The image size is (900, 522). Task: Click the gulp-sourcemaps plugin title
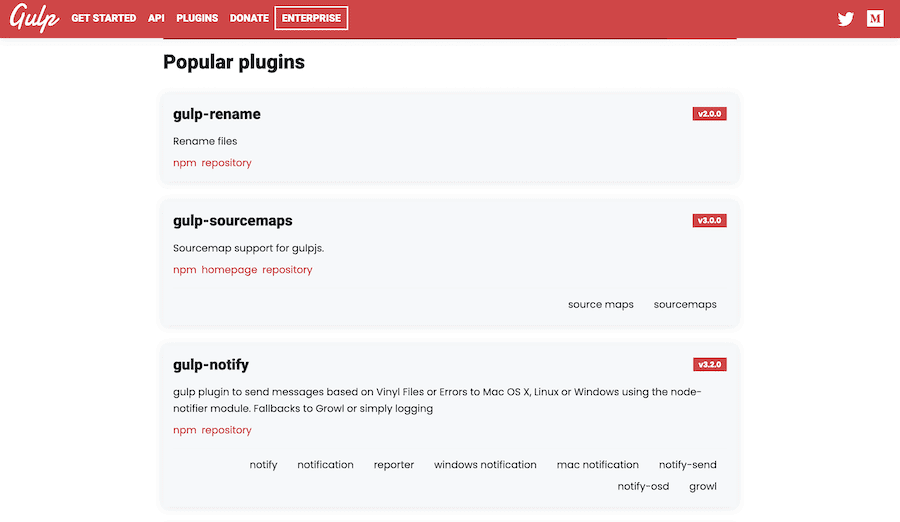click(x=232, y=221)
